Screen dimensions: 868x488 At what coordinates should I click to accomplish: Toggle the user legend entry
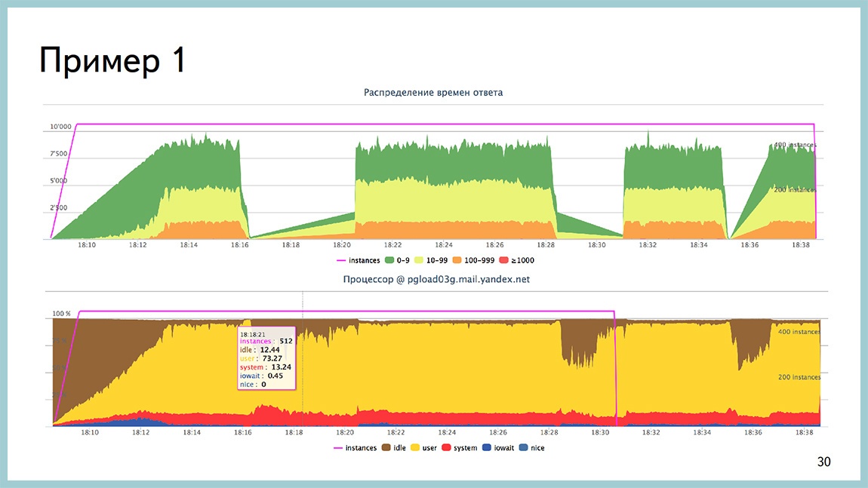(x=423, y=447)
